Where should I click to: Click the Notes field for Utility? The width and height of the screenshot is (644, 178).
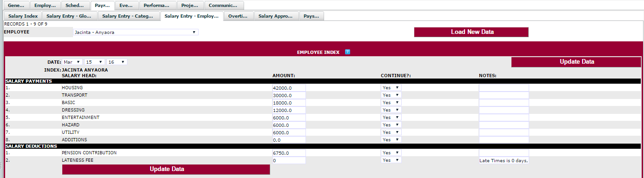coord(504,132)
